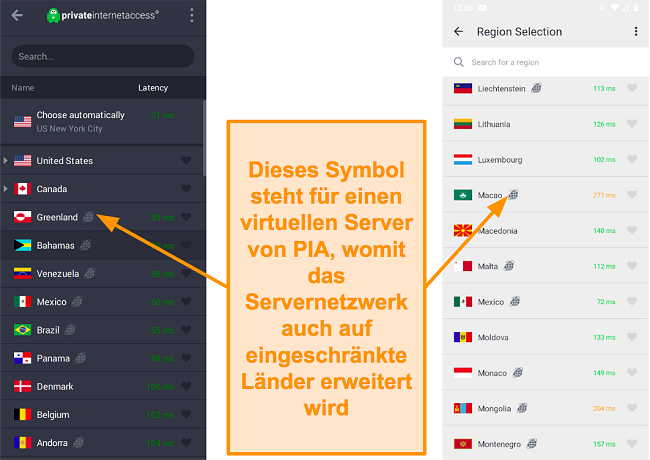Favorite Liechtenstein in Region Selection
Screen dimensions: 650x460
click(632, 88)
